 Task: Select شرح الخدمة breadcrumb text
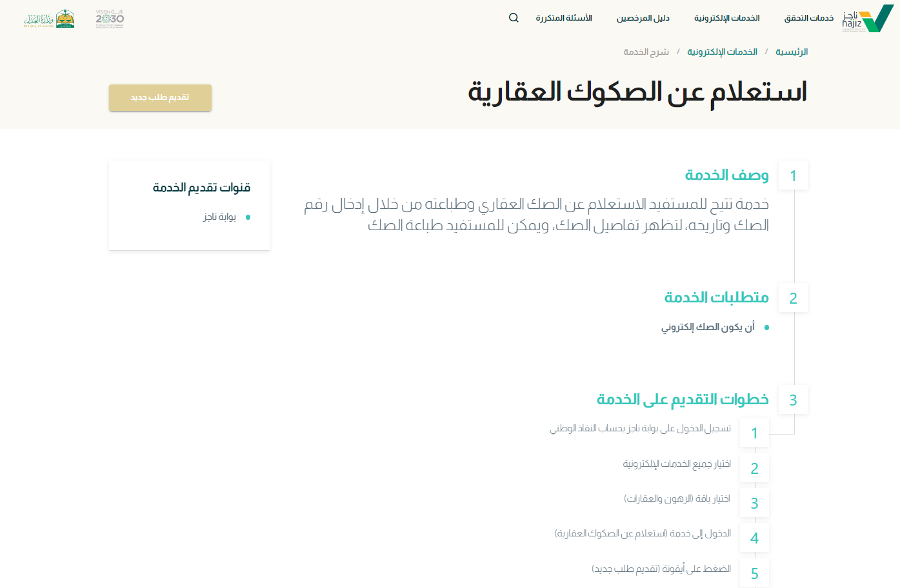tap(646, 52)
